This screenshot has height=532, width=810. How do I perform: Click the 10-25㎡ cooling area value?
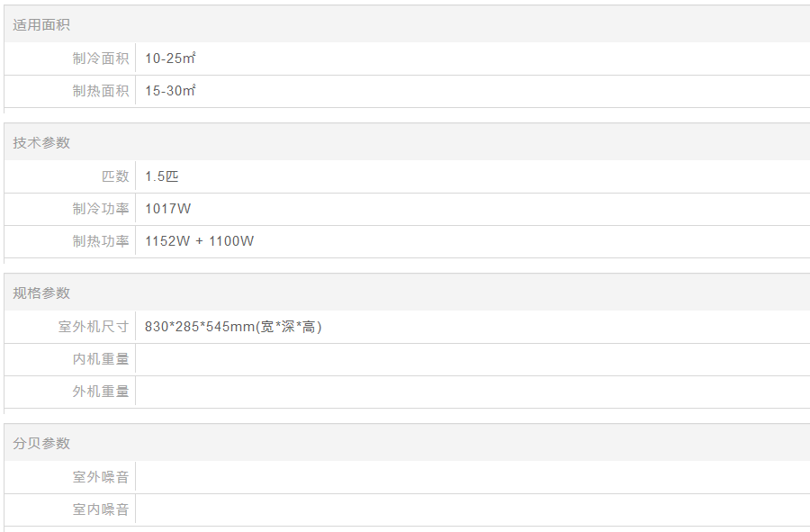click(x=170, y=59)
